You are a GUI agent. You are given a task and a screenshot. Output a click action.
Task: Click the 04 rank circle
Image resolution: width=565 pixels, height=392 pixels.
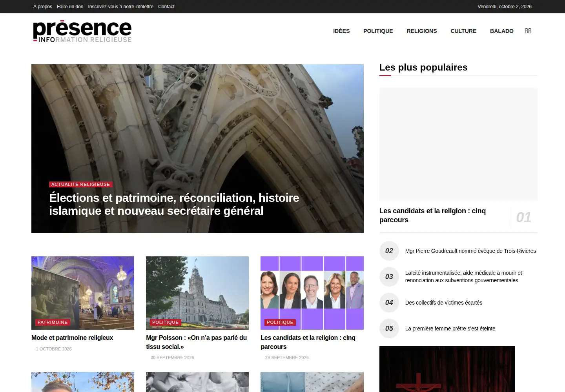[x=389, y=303]
